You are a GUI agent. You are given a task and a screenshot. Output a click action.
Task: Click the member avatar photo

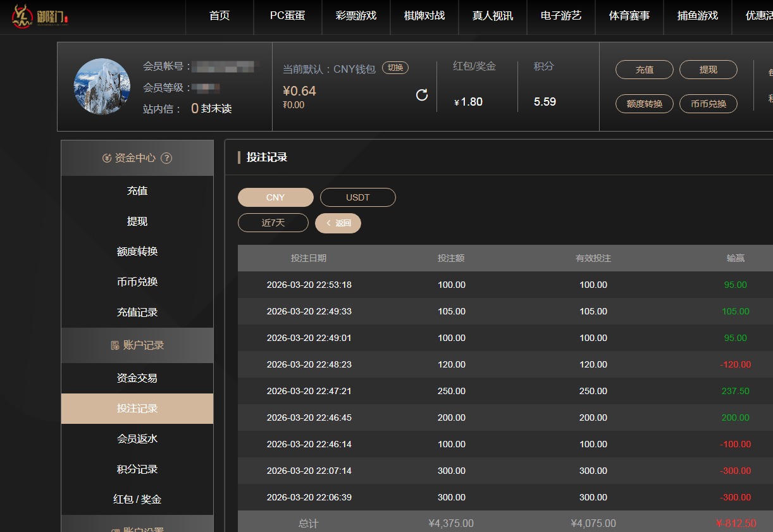(x=102, y=87)
